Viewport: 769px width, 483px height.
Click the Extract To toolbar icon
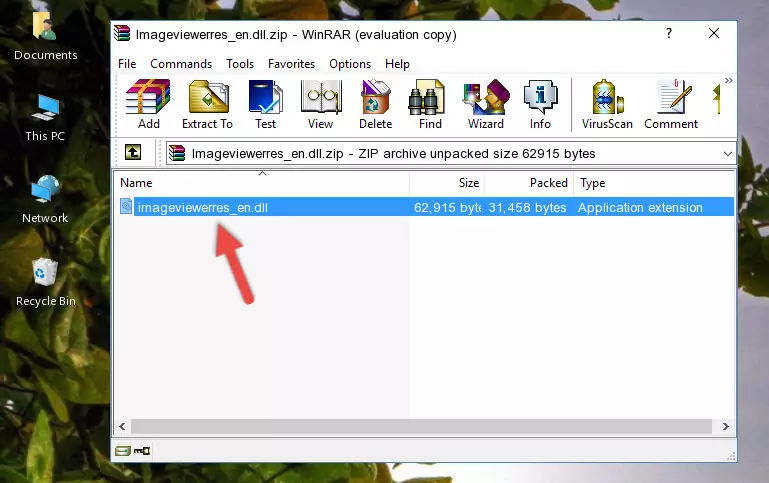(207, 104)
